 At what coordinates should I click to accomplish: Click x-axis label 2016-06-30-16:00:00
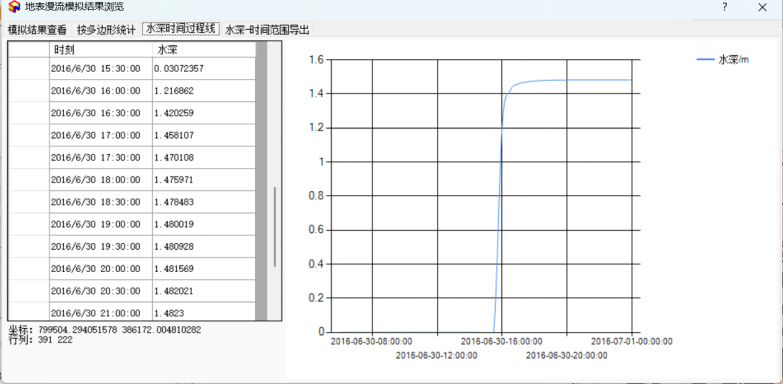point(501,342)
